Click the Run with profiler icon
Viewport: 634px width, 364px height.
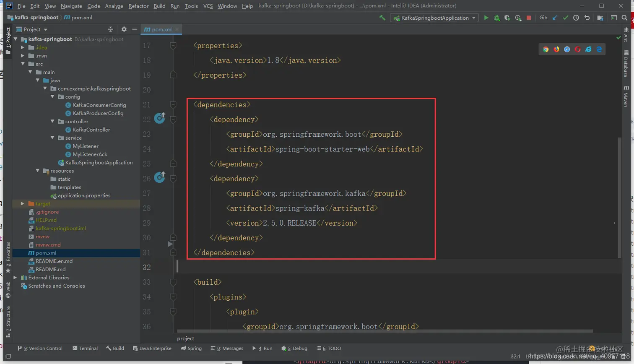(518, 18)
